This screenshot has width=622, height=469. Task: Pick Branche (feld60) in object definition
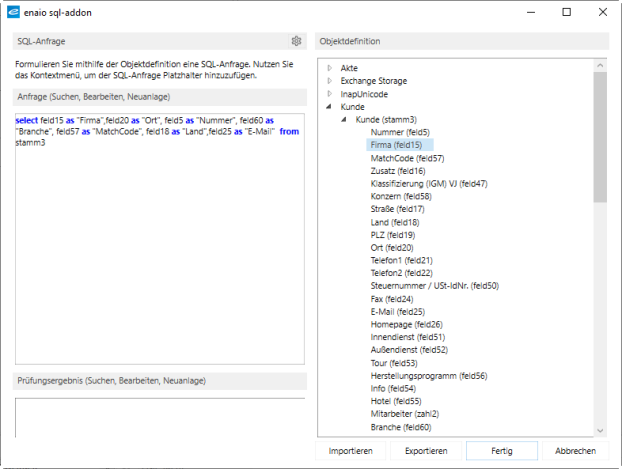(x=400, y=427)
